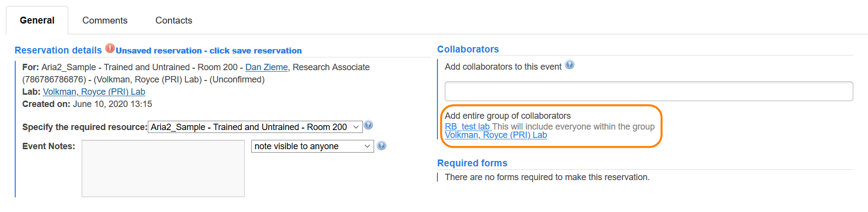This screenshot has height=212, width=868.
Task: Open the Comments tab
Action: coord(105,21)
